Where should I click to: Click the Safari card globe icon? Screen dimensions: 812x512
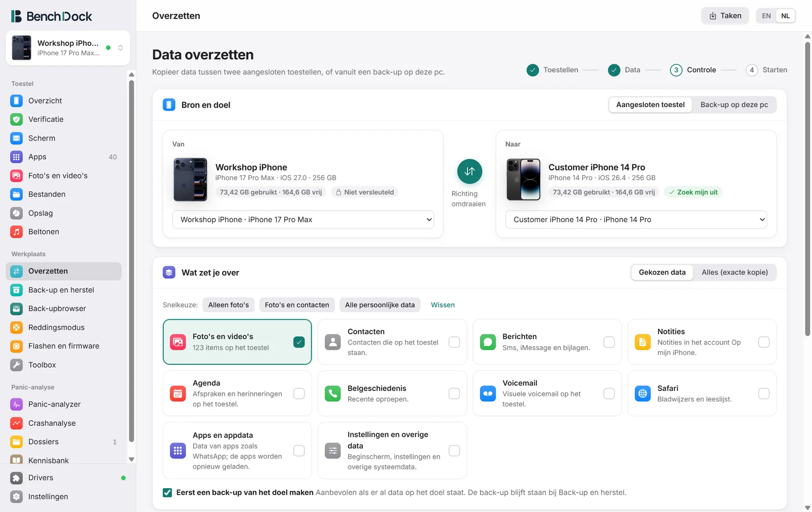click(x=642, y=394)
